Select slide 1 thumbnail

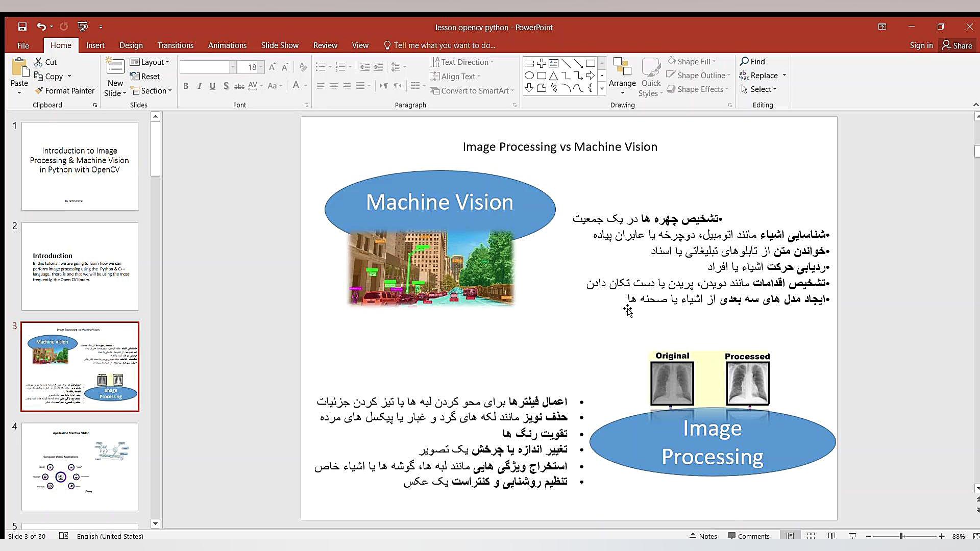click(80, 166)
